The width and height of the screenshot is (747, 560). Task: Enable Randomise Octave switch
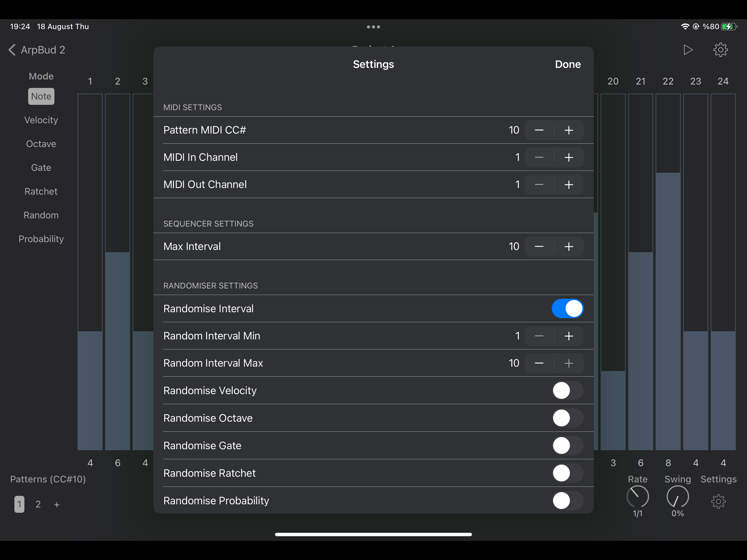click(x=567, y=418)
